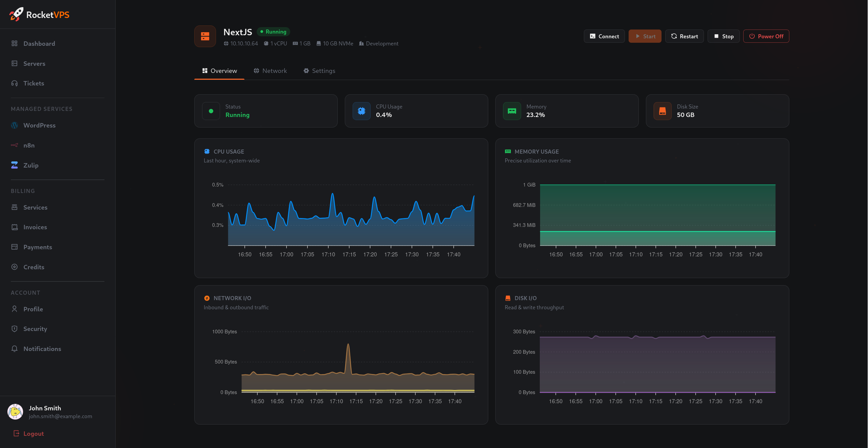Click the Memory card RAM icon
This screenshot has height=448, width=868.
click(x=512, y=111)
